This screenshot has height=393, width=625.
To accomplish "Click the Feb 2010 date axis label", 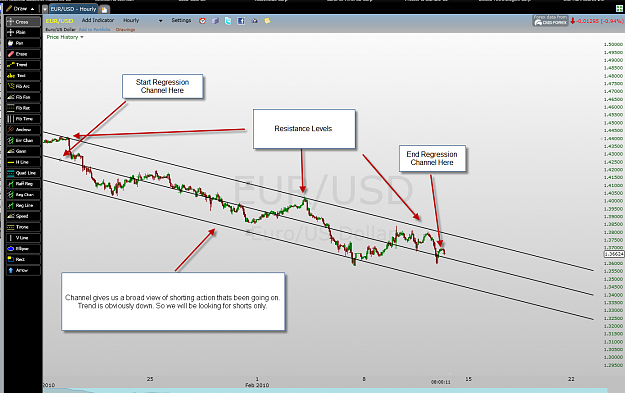I will [x=257, y=385].
